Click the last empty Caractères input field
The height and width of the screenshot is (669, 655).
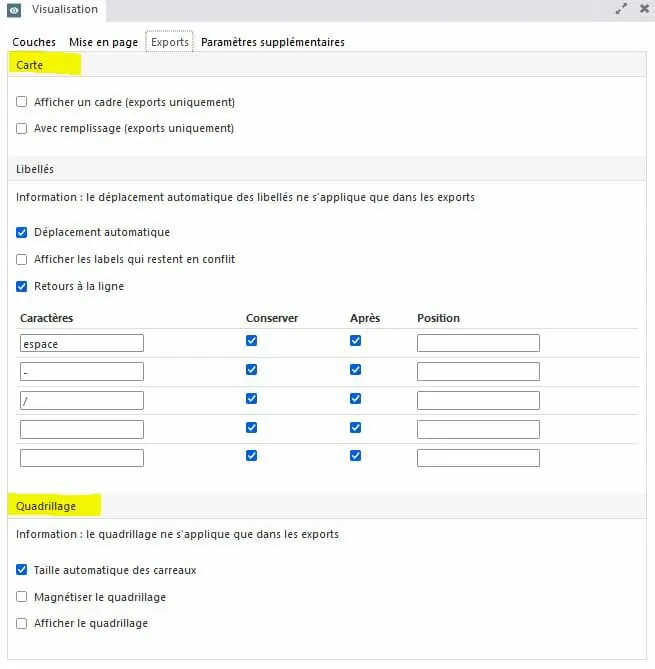(82, 458)
